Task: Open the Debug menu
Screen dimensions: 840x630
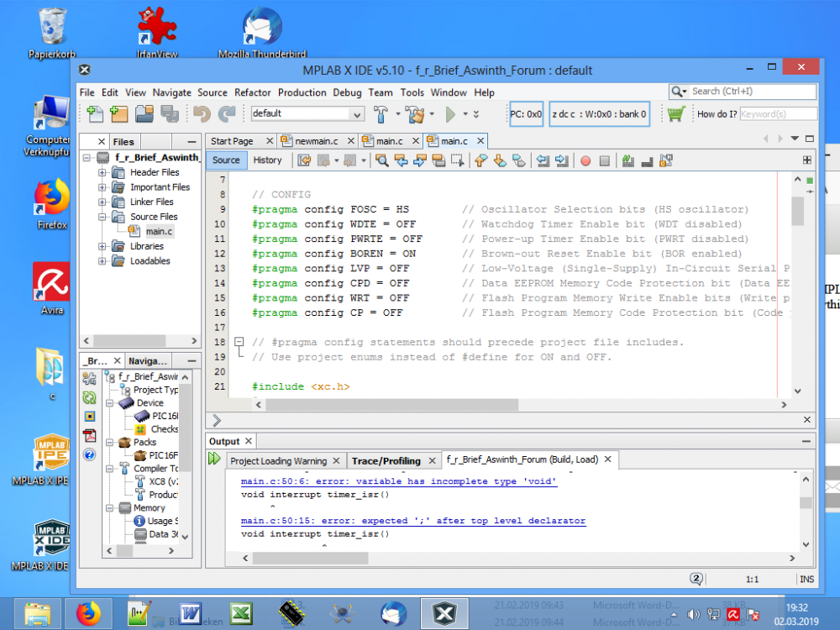Action: 347,92
